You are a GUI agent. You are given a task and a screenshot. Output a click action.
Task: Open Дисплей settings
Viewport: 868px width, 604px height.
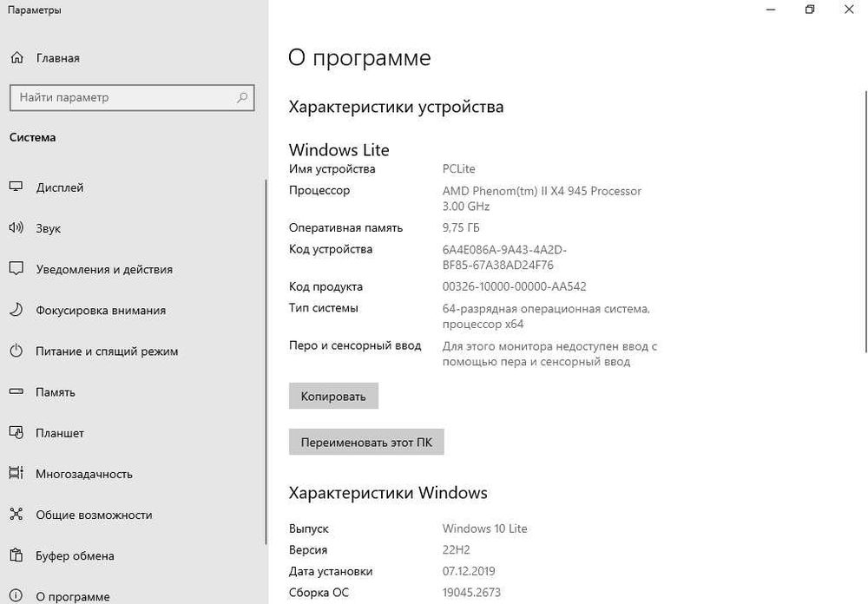pyautogui.click(x=60, y=187)
